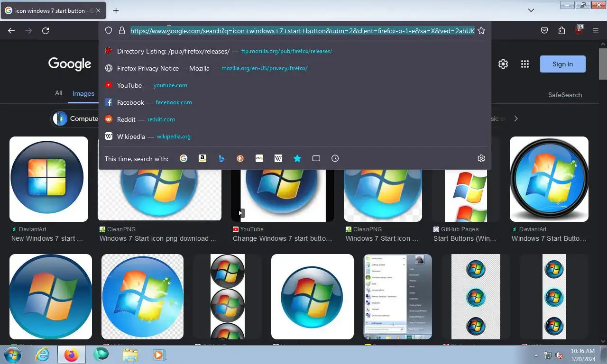Image resolution: width=607 pixels, height=364 pixels.
Task: List all tabs with dropdown arrow
Action: point(531,10)
